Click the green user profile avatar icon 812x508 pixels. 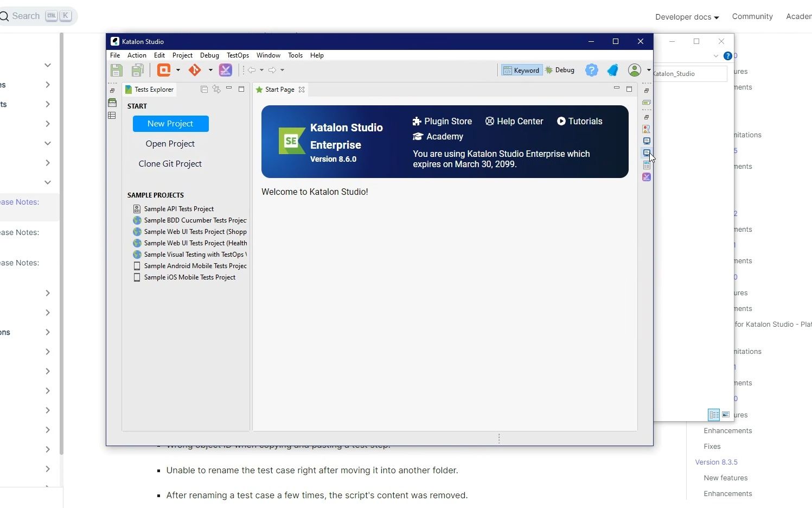tap(634, 70)
